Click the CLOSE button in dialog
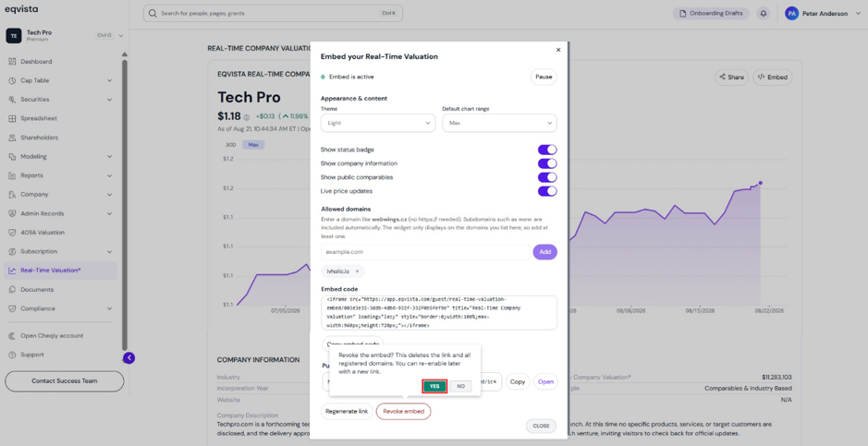The height and width of the screenshot is (446, 868). pos(541,426)
